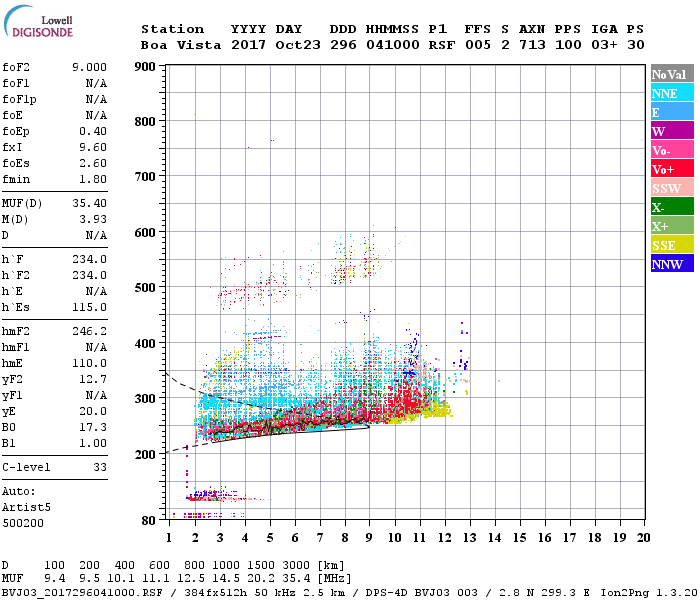700x600 pixels.
Task: Click the Oct23 date in header
Action: tap(298, 45)
